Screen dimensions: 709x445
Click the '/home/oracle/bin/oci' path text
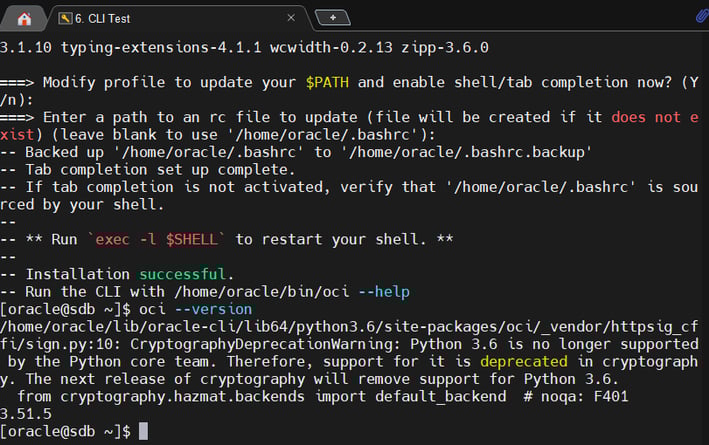(x=262, y=292)
